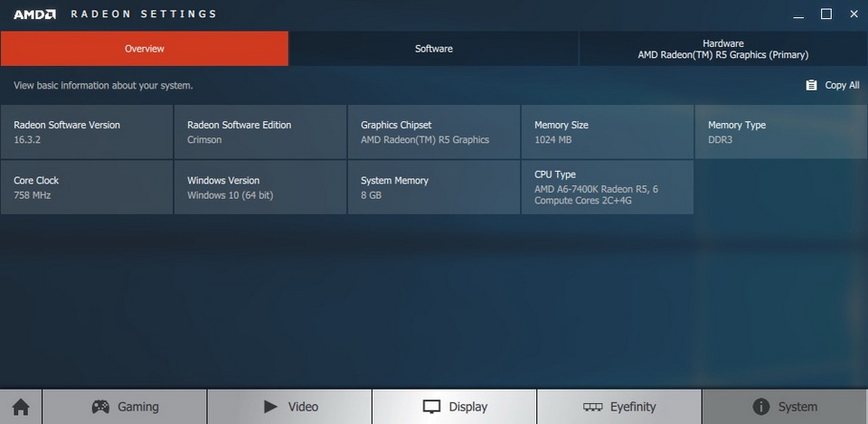Image resolution: width=868 pixels, height=424 pixels.
Task: Select the Windows Version tile
Action: 260,187
